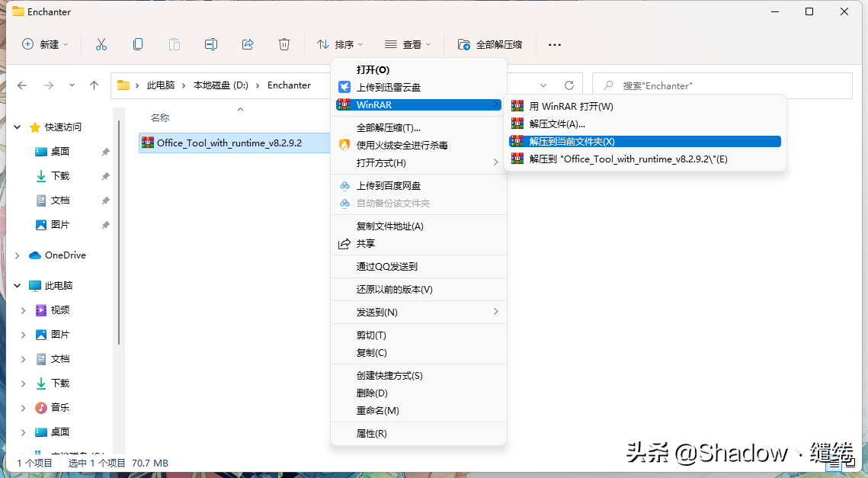The image size is (868, 478).
Task: Minimize the Enchanter window
Action: [775, 11]
